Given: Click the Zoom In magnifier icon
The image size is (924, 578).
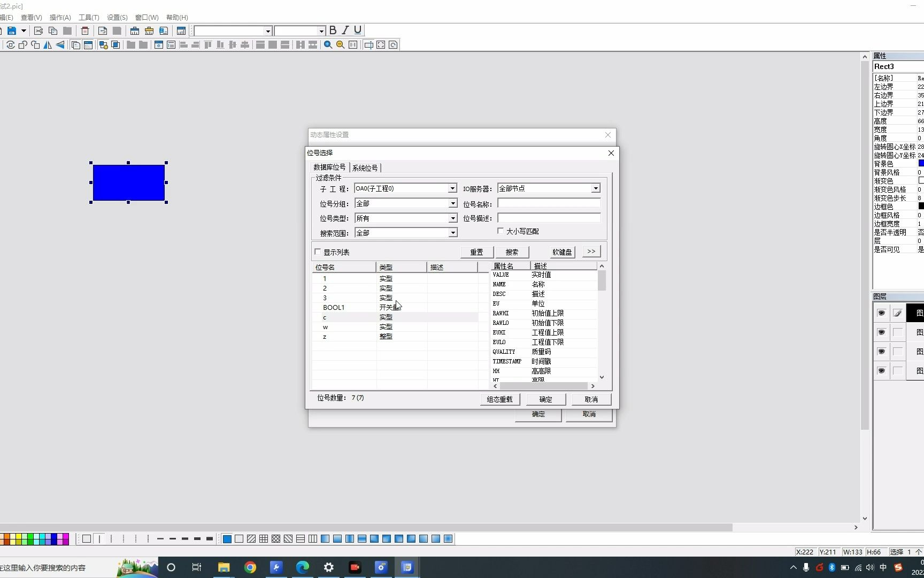Looking at the screenshot, I should pos(328,45).
